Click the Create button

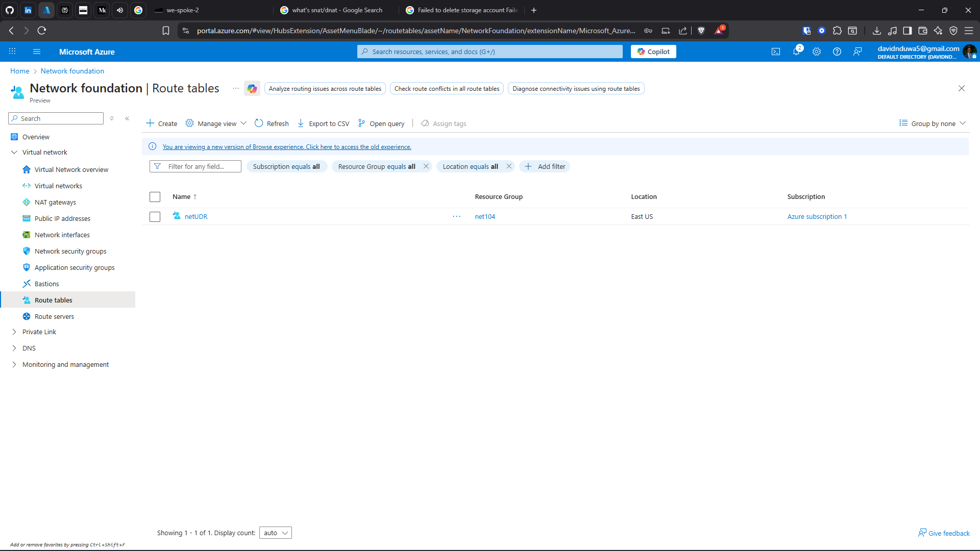(x=162, y=123)
